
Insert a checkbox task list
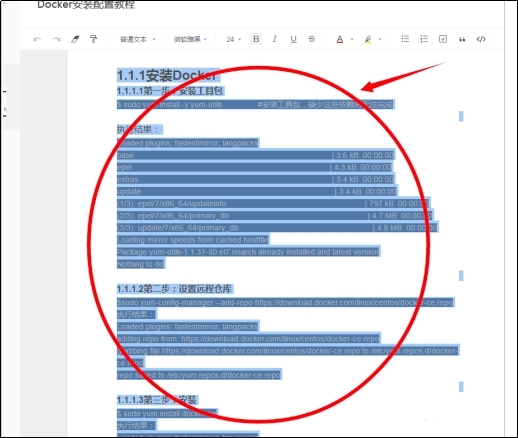(443, 39)
